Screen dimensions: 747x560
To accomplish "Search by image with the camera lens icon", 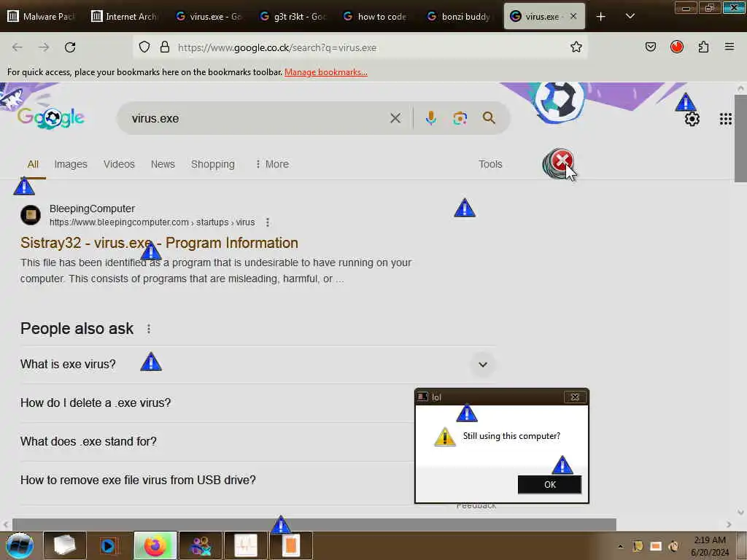I will pyautogui.click(x=460, y=118).
